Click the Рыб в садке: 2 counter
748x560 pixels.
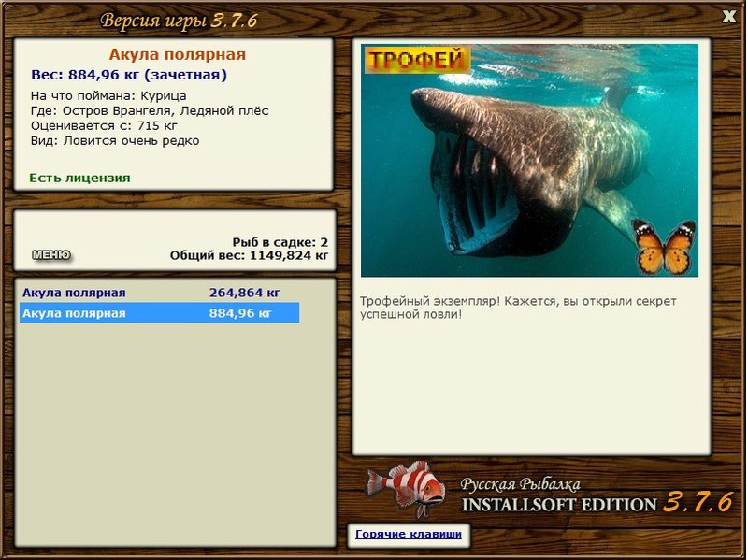[280, 242]
